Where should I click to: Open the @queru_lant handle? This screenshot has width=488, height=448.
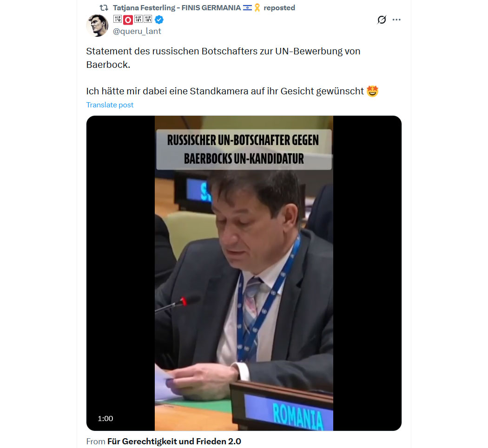pos(137,31)
